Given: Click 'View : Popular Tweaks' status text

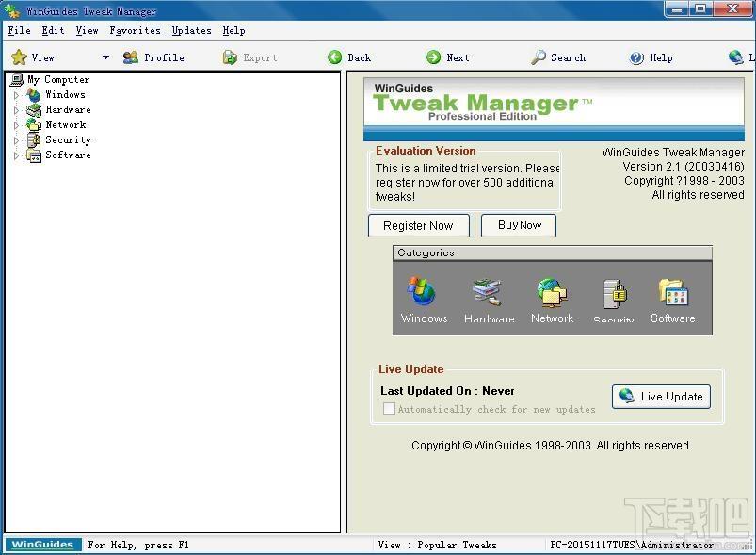Looking at the screenshot, I should [437, 545].
